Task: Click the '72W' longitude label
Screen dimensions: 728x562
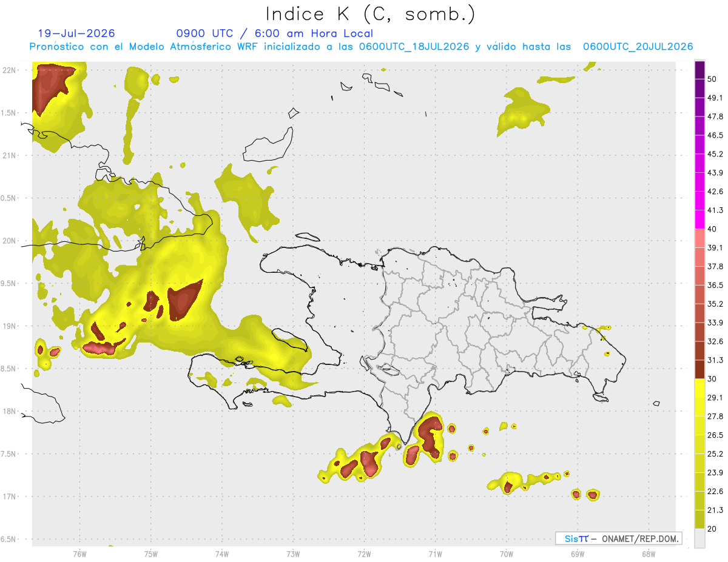Action: (364, 554)
